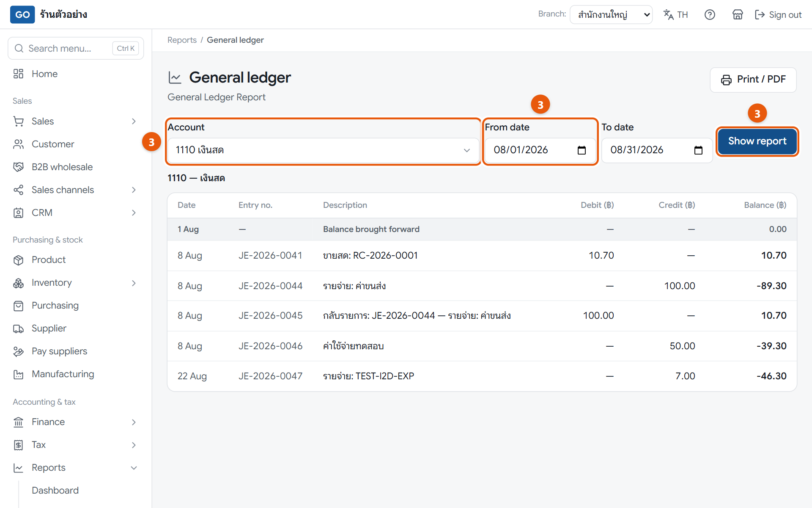Click entry number JE-2026-0045
This screenshot has height=508, width=812.
click(x=270, y=316)
